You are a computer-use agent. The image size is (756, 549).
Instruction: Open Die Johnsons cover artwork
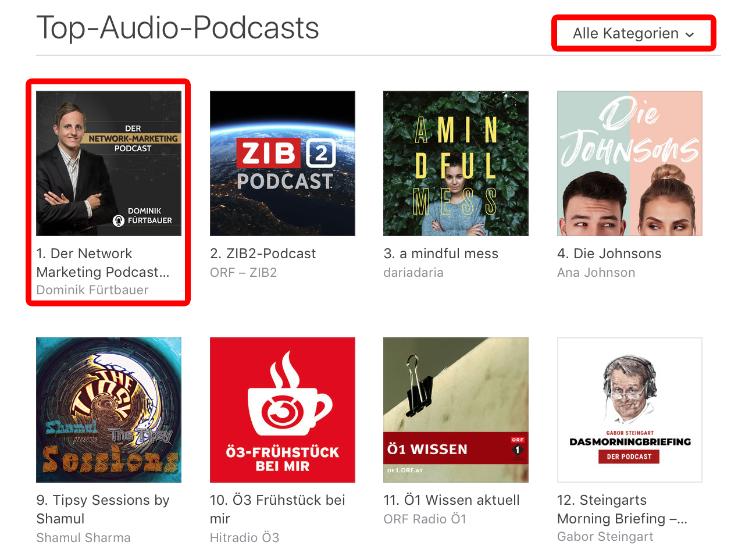point(630,163)
